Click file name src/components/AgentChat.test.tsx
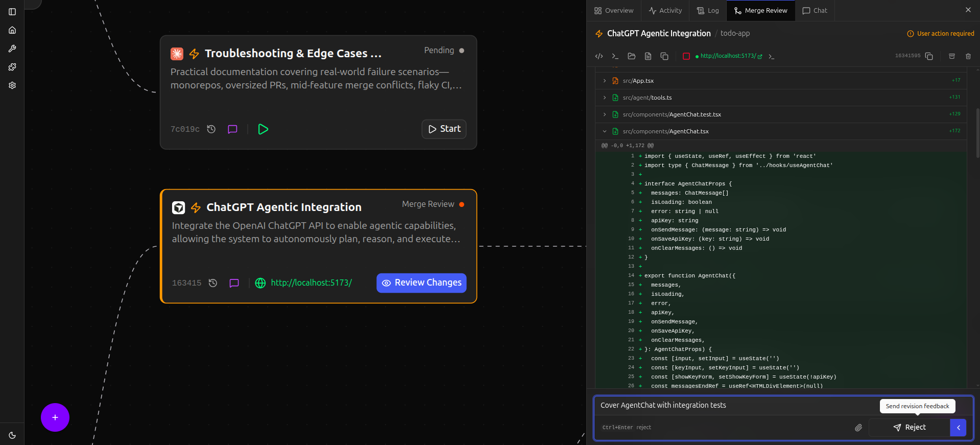980x445 pixels. (672, 114)
